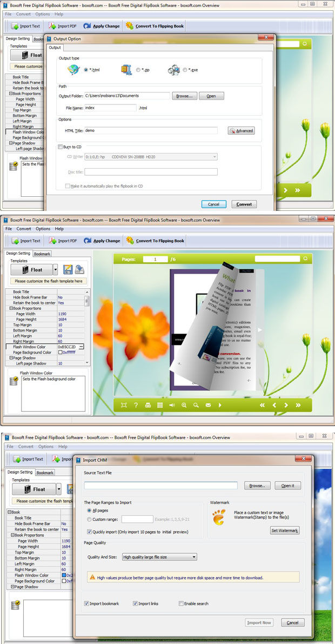Viewport: 335px width, 644px height.
Task: Go to last page in middle window flipbook
Action: (x=298, y=405)
